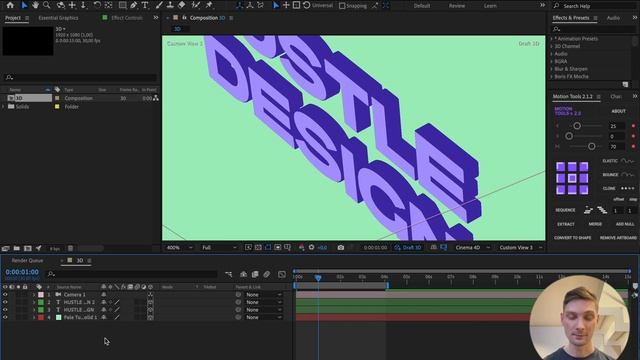Expand the Camera 1 layer properties
Viewport: 640px width, 360px height.
tap(34, 295)
